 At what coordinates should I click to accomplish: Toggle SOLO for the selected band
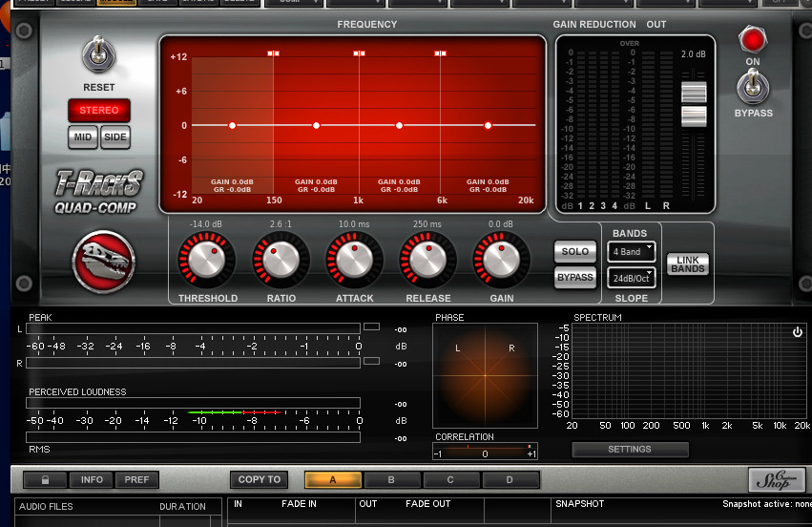(574, 252)
